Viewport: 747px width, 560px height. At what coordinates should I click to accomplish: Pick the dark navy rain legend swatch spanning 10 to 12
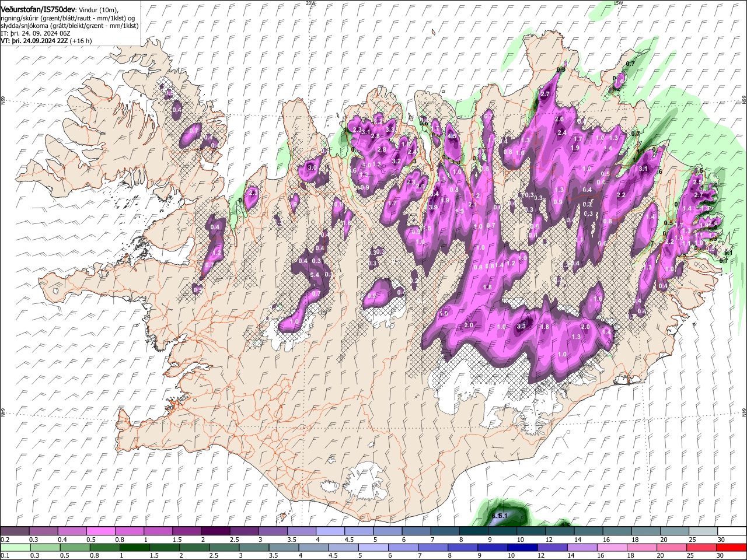tap(522, 547)
